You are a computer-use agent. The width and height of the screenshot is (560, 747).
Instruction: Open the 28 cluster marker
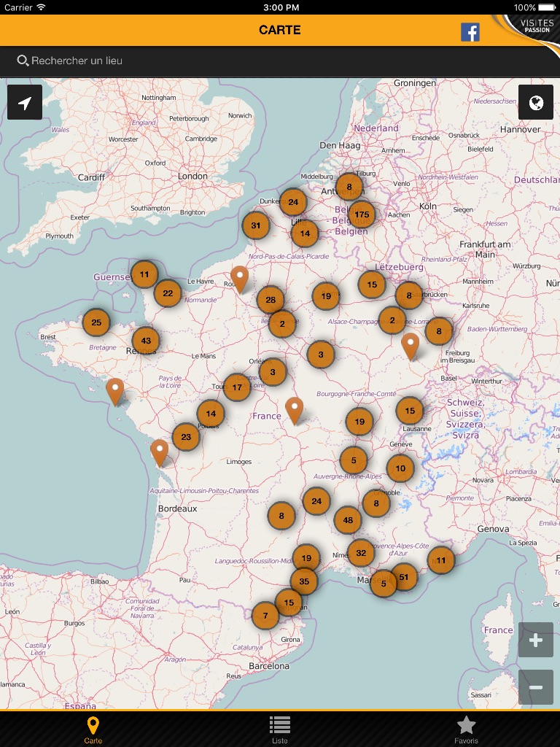pos(271,300)
